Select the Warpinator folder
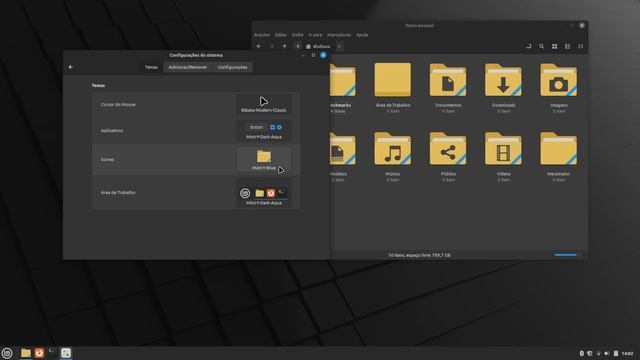The image size is (640, 360). [558, 149]
